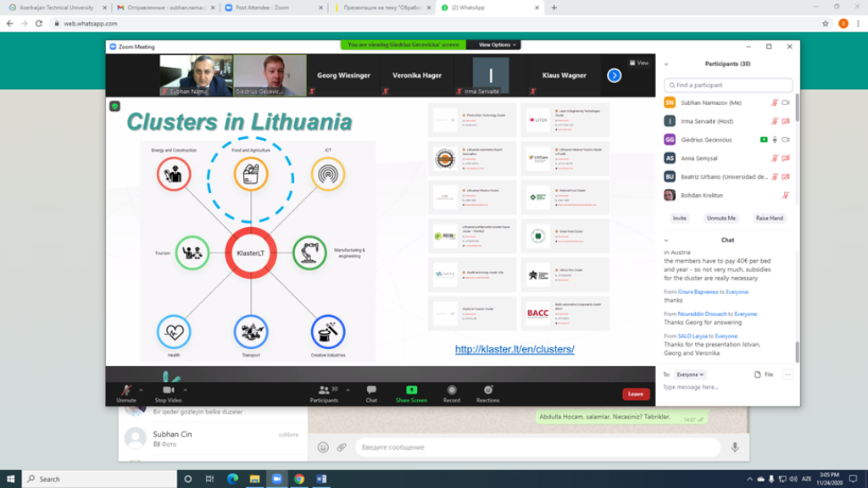This screenshot has height=488, width=868.
Task: Click the Zoom chat message input field
Action: point(728,387)
